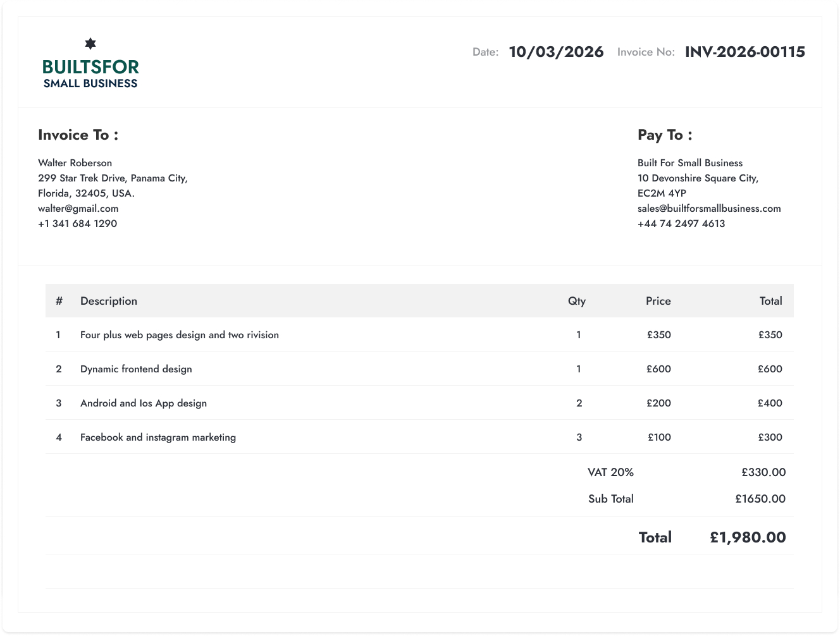The image size is (840, 636).
Task: Click the '#' column header
Action: click(x=59, y=301)
